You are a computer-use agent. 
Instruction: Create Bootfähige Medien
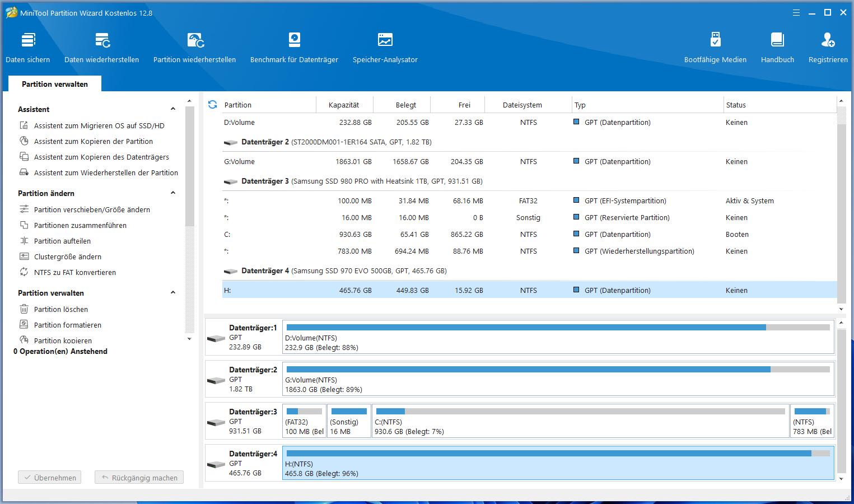[x=715, y=48]
